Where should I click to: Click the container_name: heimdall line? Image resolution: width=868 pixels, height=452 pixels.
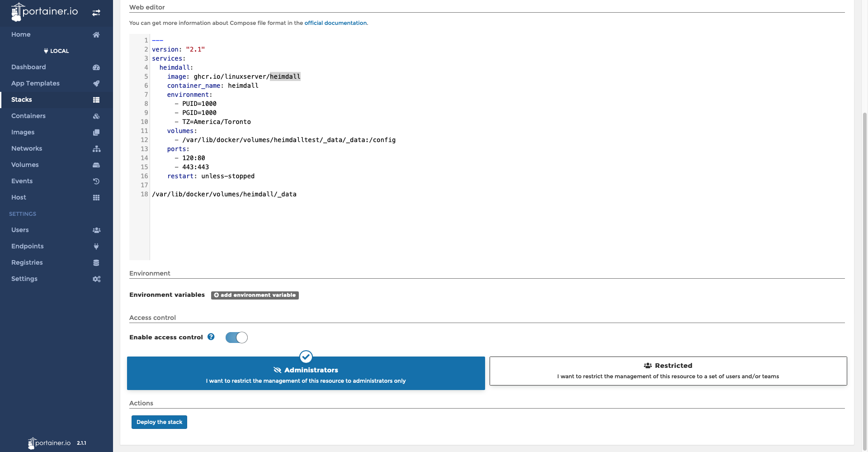click(x=212, y=86)
